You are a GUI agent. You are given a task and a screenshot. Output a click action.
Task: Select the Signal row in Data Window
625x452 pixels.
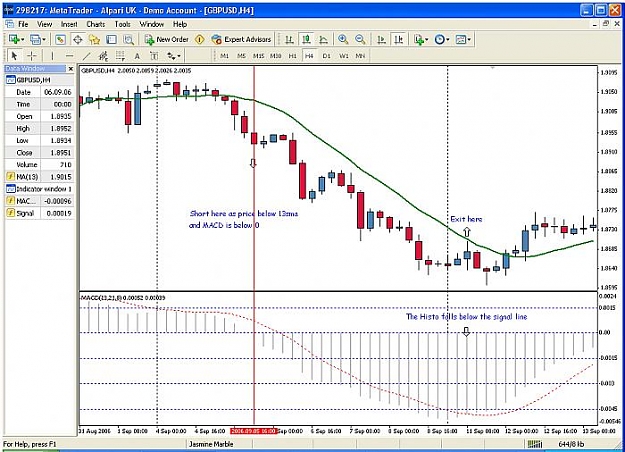(x=39, y=213)
